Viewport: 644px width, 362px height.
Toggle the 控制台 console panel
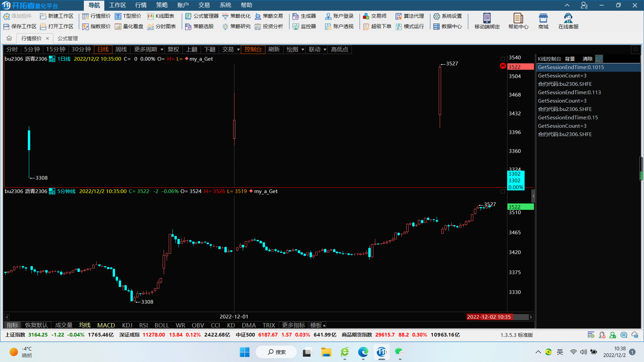(253, 49)
